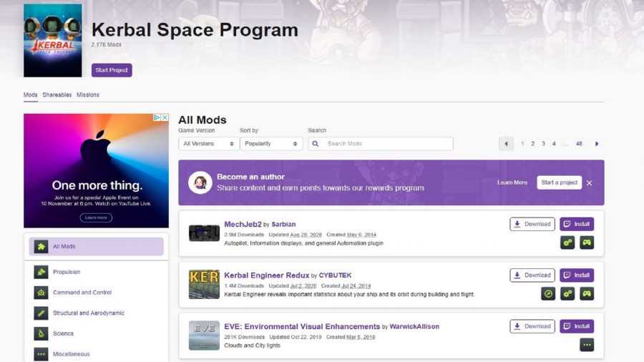Click the compass category icon on Kerbal Engineer Redux
The image size is (644, 362).
pos(548,293)
